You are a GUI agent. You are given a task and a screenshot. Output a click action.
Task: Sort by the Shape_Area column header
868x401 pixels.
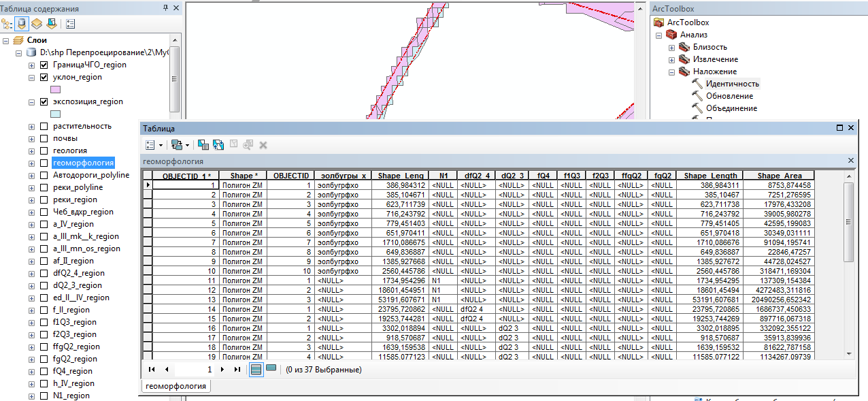[x=778, y=176]
